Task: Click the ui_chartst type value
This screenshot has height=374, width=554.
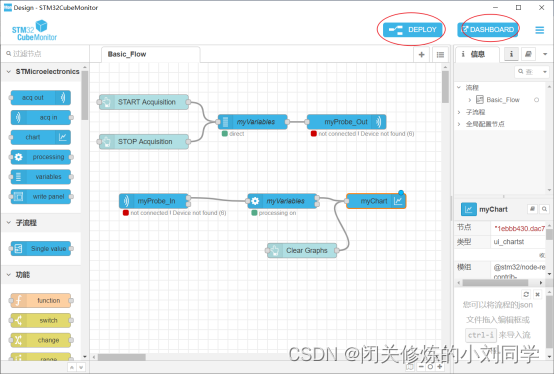Action: coord(509,242)
